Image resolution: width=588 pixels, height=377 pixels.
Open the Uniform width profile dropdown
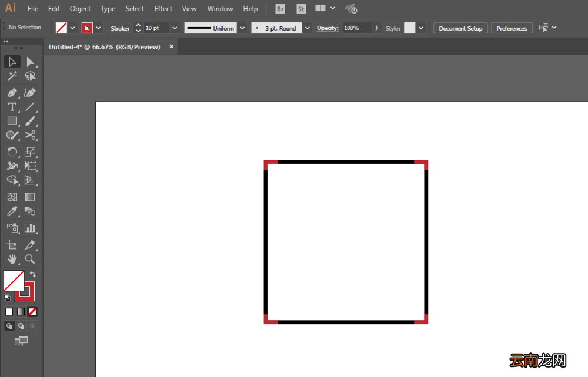tap(242, 28)
